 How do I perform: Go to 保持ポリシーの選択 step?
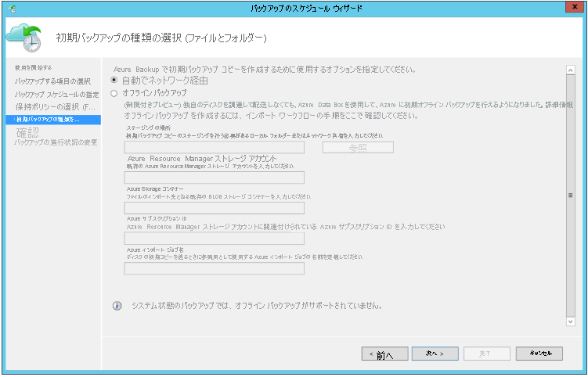coord(55,107)
